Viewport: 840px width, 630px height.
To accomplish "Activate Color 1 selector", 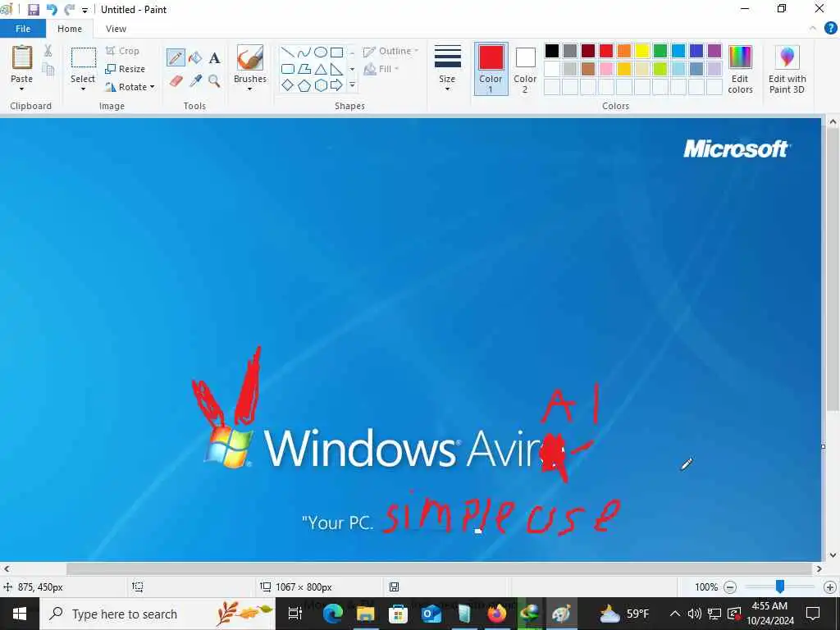I will tap(491, 69).
